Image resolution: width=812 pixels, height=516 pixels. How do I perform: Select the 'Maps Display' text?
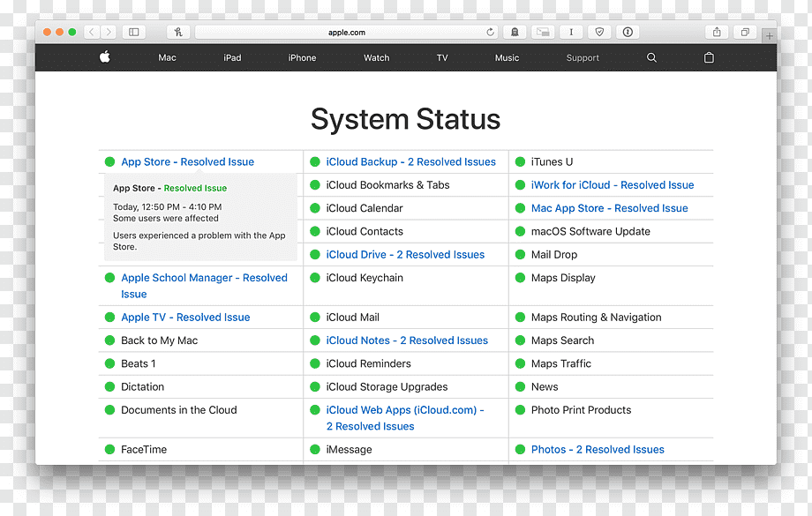pos(563,278)
